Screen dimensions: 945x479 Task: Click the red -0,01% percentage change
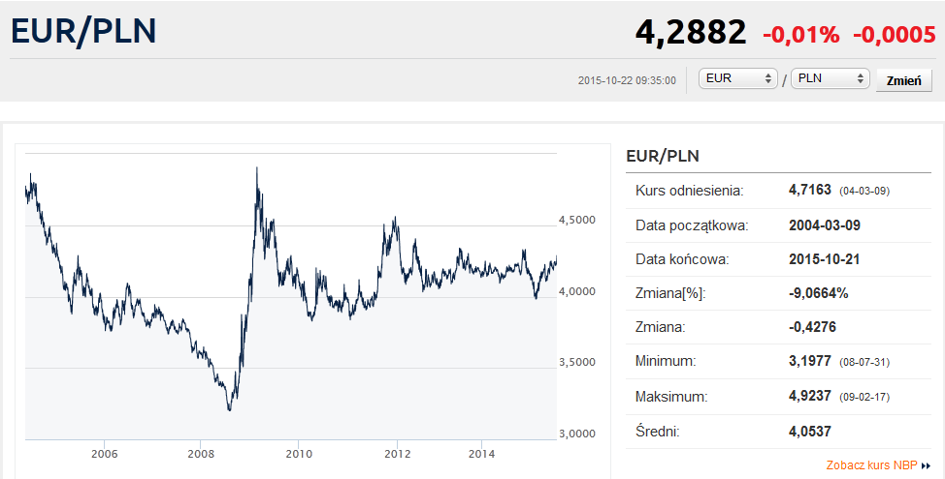(x=801, y=34)
